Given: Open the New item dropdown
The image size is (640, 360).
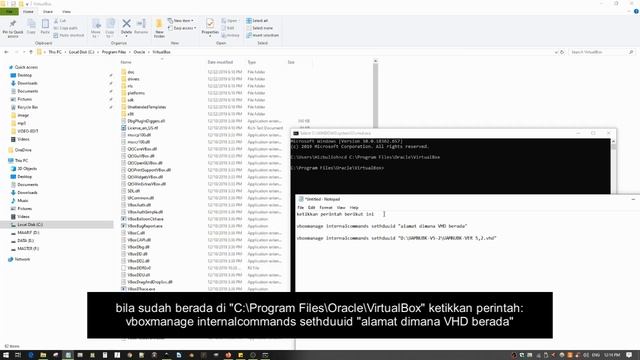Looking at the screenshot, I should pyautogui.click(x=181, y=20).
